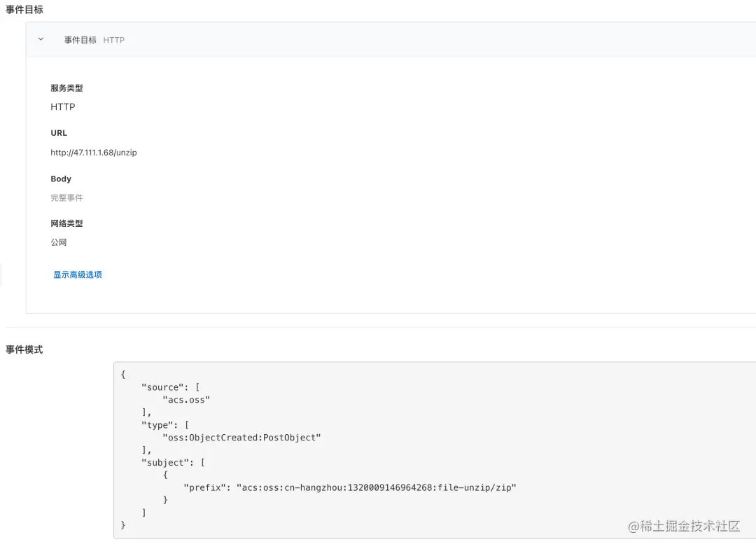756x549 pixels.
Task: Click the 显示高级选项 link
Action: [78, 274]
